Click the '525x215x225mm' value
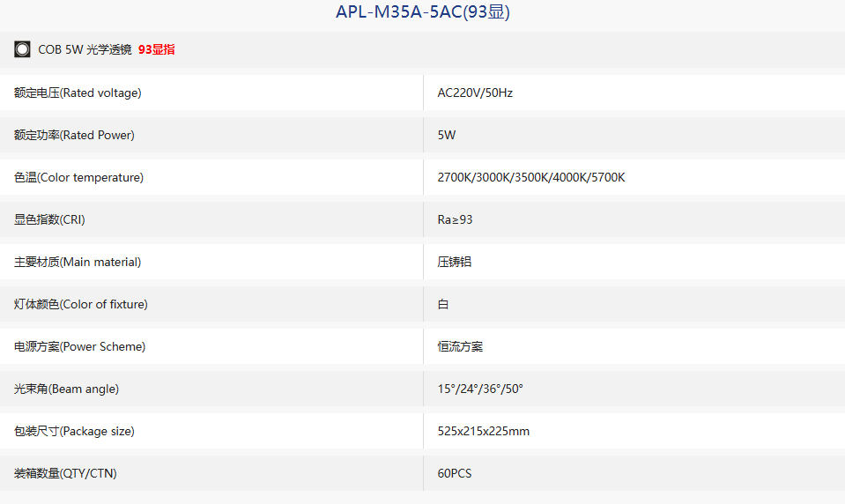 (484, 431)
